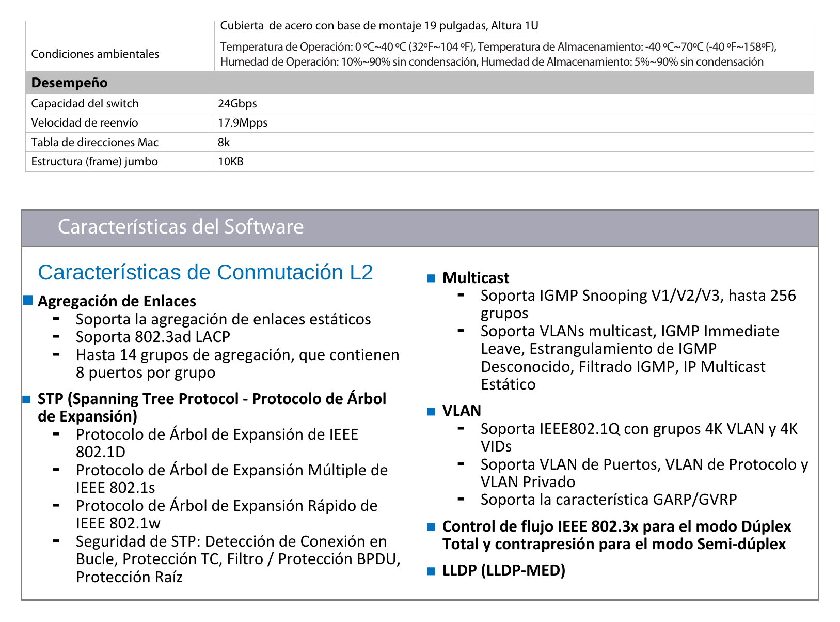Select the Condiciones ambientales label cell

click(x=120, y=54)
